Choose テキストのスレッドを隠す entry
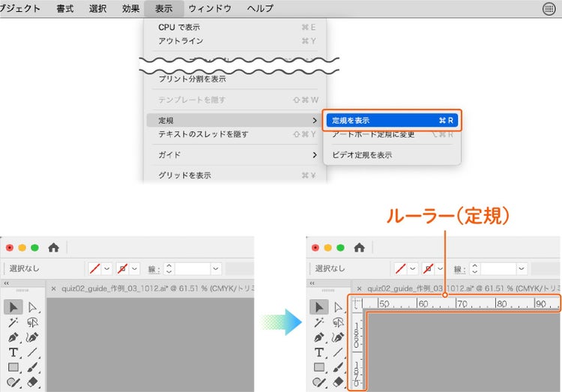 point(237,134)
